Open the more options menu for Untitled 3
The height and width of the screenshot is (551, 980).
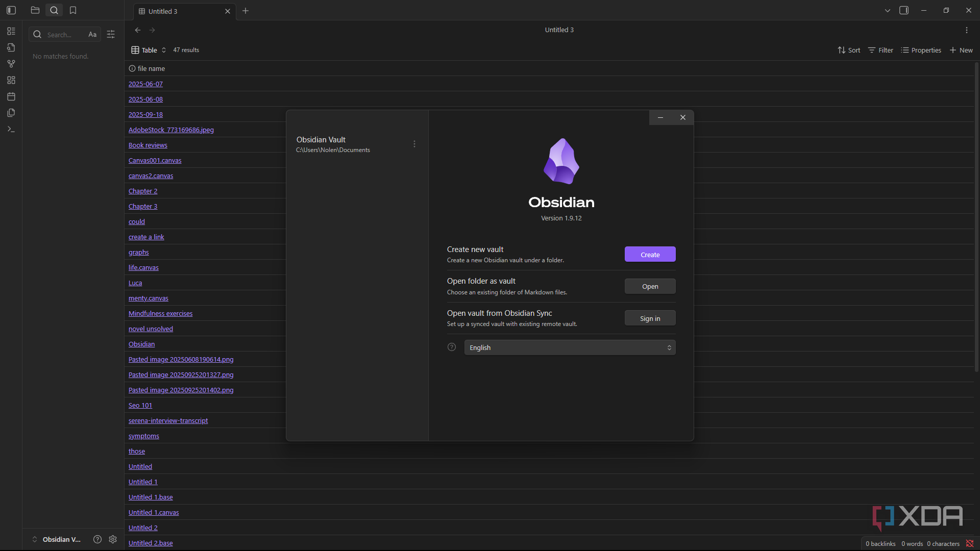coord(967,30)
